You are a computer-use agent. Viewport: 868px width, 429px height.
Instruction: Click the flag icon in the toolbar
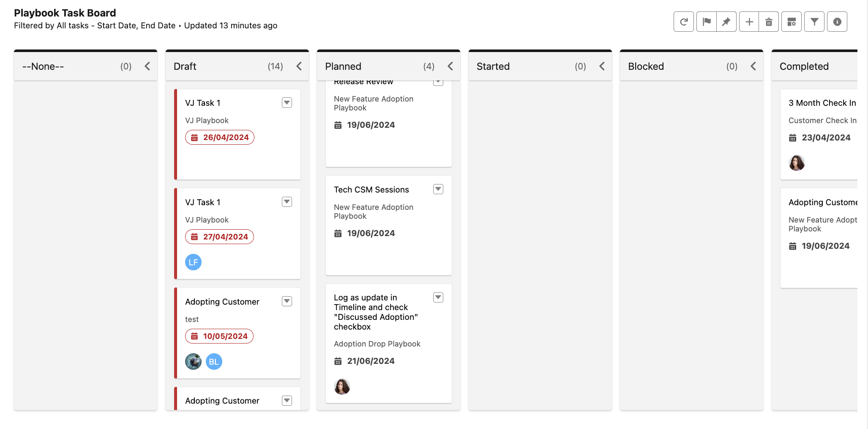(706, 22)
